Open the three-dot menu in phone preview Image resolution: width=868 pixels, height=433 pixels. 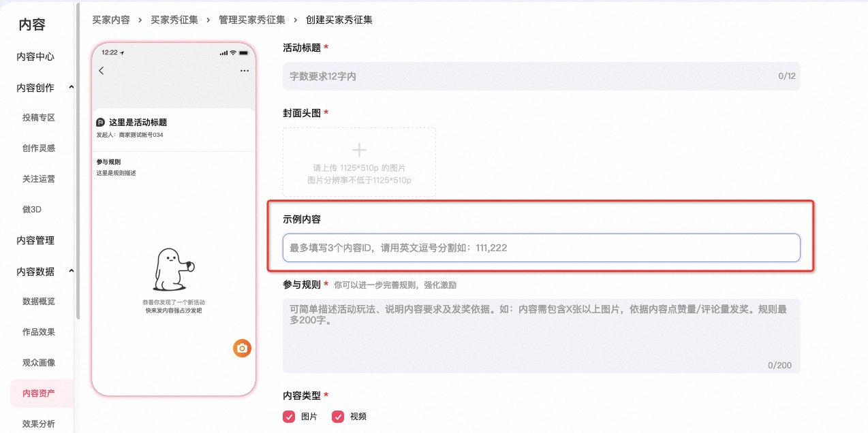click(x=245, y=71)
